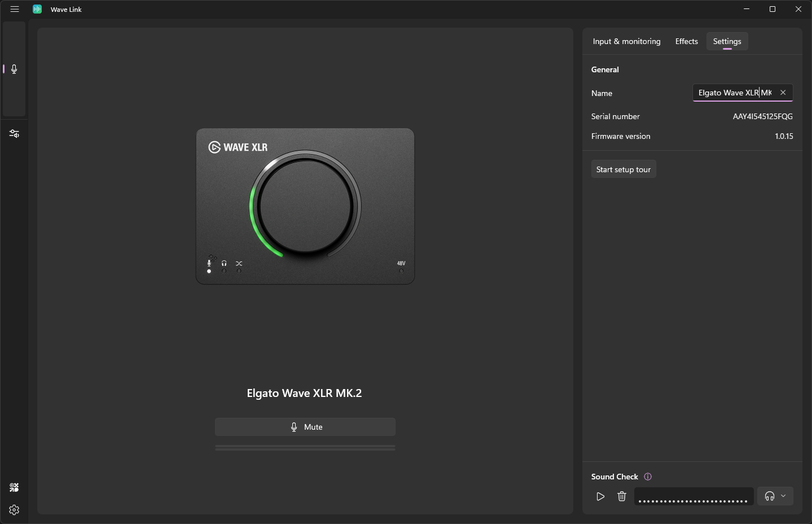Show the Sound Check info tooltip
The width and height of the screenshot is (812, 524).
648,477
